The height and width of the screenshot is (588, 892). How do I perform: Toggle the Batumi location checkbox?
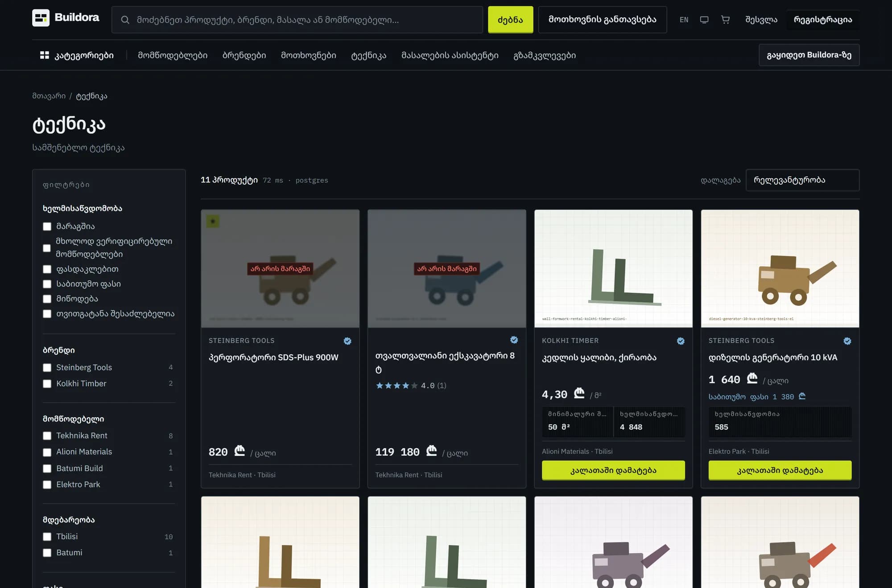(x=47, y=553)
